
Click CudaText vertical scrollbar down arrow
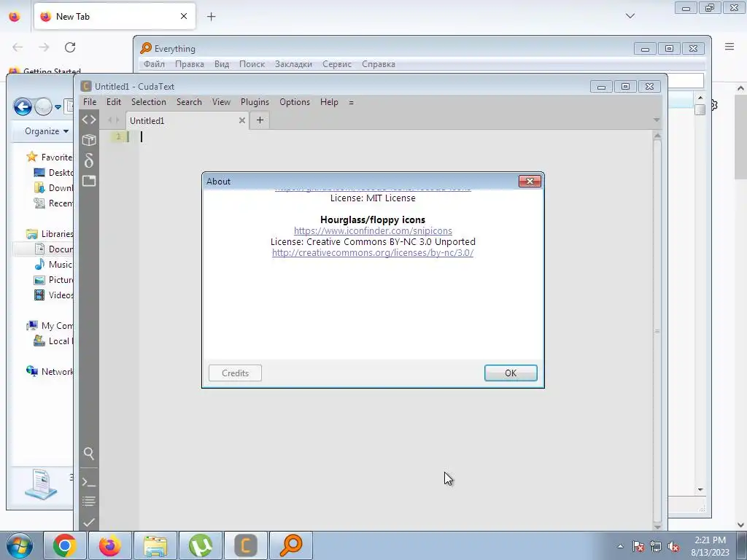(657, 526)
